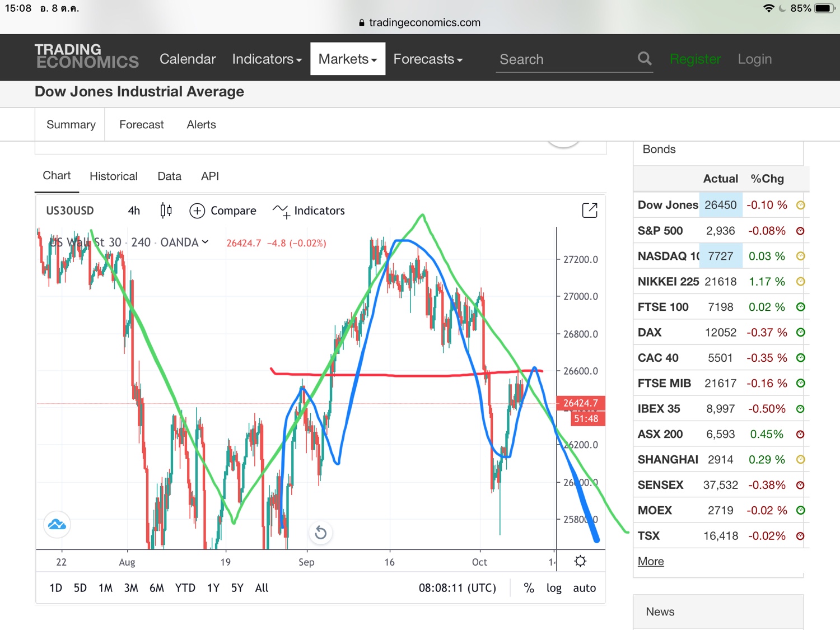Click the TradingView cloud logo icon
The width and height of the screenshot is (840, 630).
click(x=57, y=525)
